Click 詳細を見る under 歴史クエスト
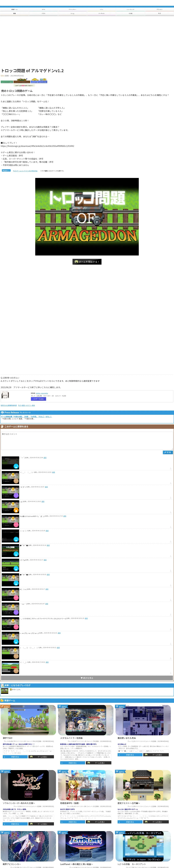174x868 pixels. pyautogui.click(x=130, y=822)
